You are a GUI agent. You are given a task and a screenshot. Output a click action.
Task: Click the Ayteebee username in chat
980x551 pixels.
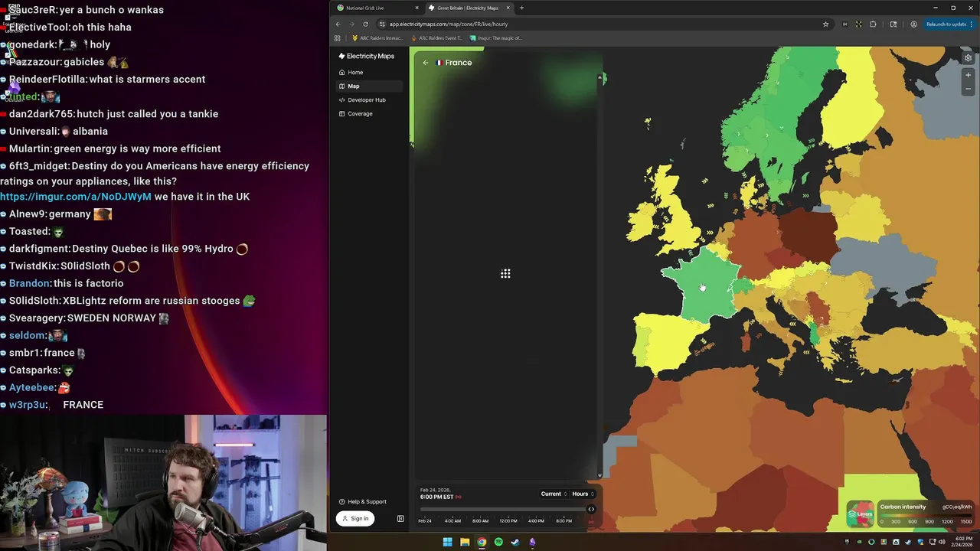point(31,387)
